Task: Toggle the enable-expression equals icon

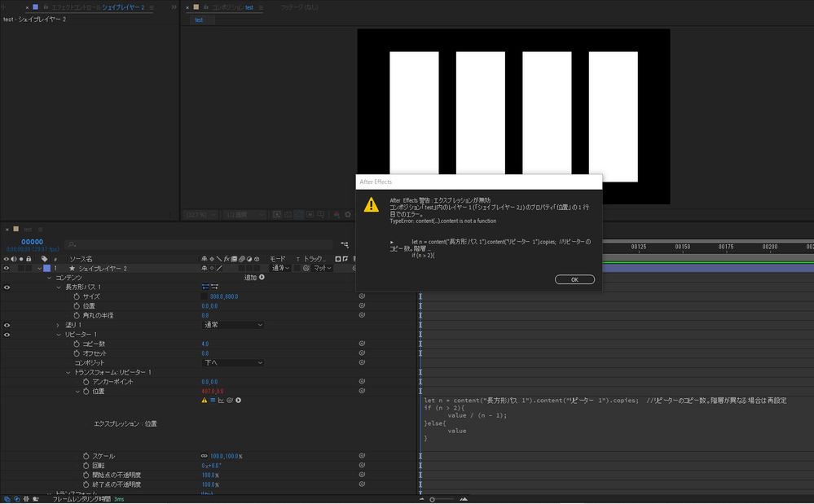Action: (213, 401)
